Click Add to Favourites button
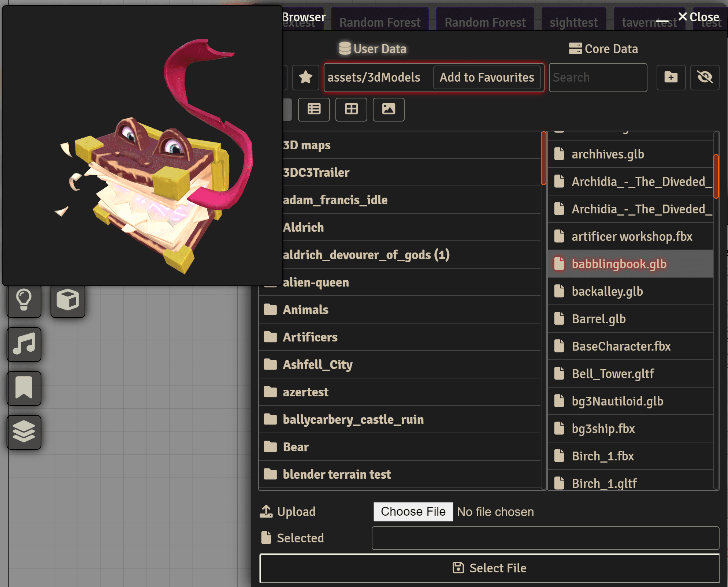Screen dimensions: 728x587 [487, 77]
